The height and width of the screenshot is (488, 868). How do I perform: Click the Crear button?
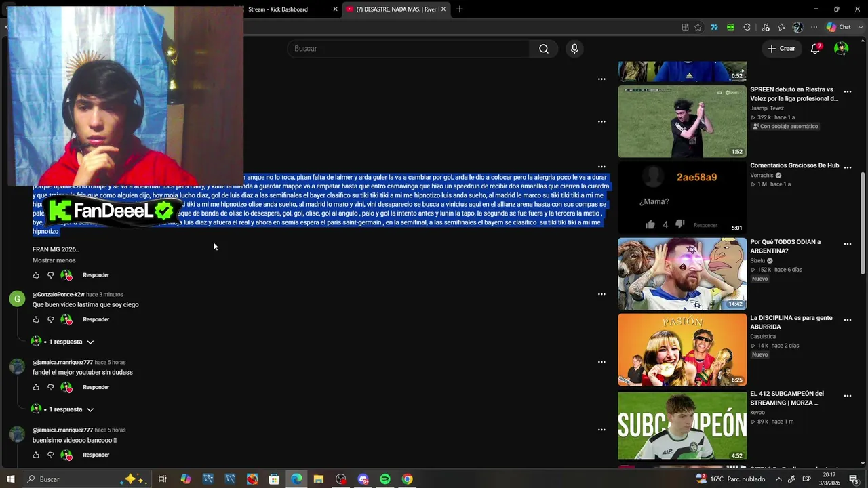coord(781,49)
